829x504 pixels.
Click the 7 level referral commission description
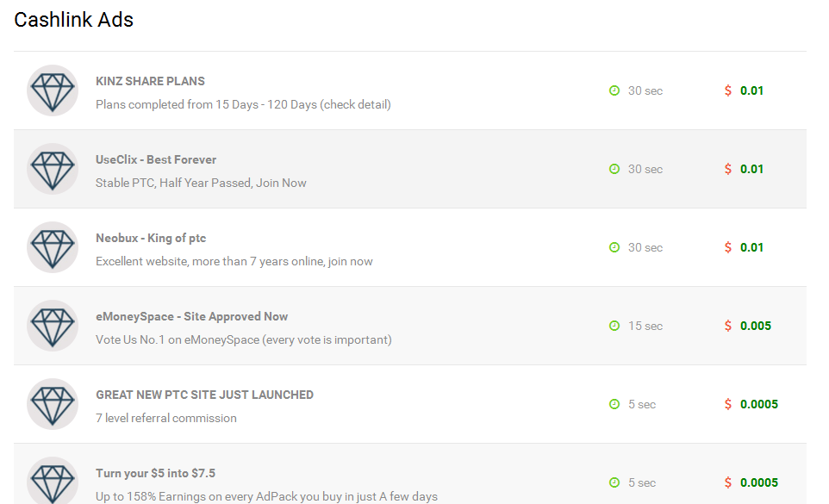165,418
